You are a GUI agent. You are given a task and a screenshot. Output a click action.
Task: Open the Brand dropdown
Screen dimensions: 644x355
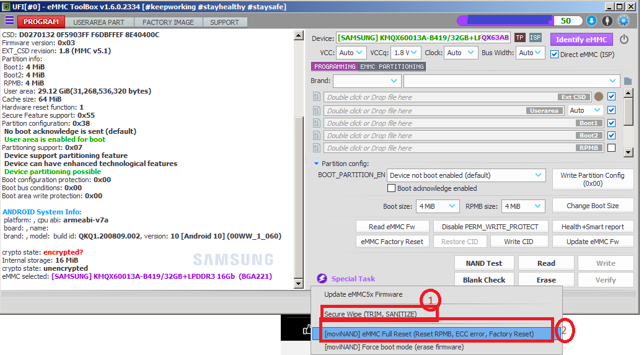pos(367,81)
